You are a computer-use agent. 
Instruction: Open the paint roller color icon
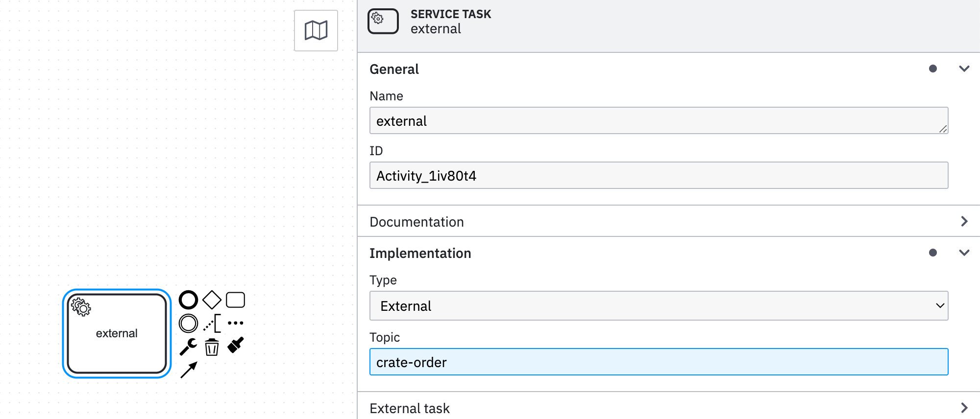click(235, 346)
